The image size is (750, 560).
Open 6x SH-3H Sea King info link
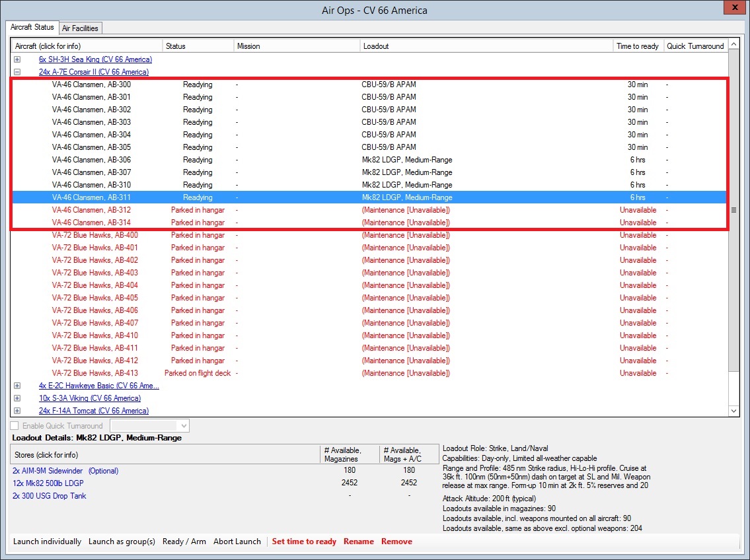96,59
